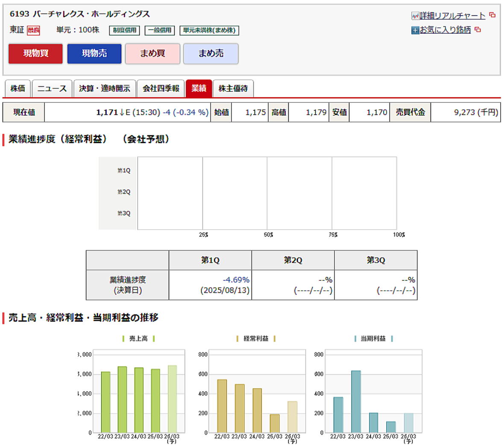Add stock via お気に入り銘柄 link
This screenshot has width=504, height=447.
tap(445, 30)
